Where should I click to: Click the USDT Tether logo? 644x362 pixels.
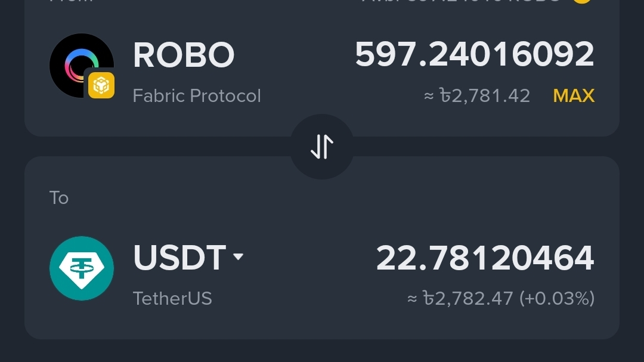click(82, 268)
